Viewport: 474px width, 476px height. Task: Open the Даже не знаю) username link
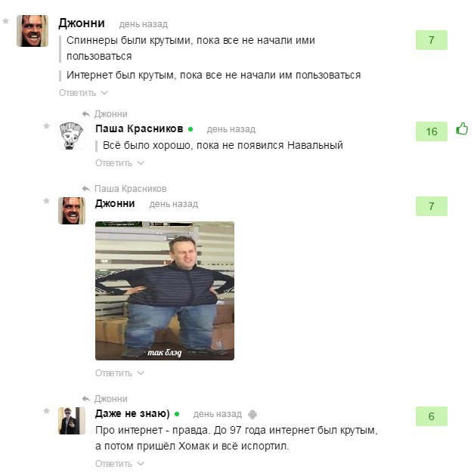(132, 413)
